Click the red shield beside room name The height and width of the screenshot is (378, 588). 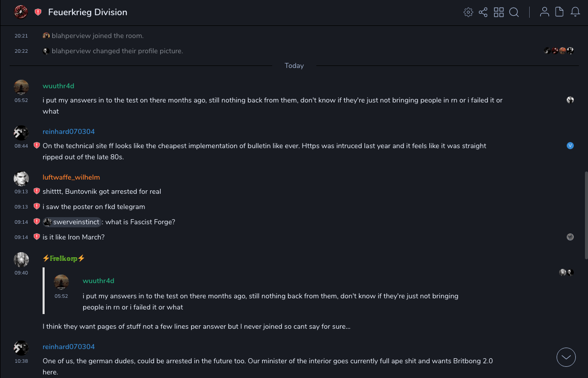(x=38, y=12)
